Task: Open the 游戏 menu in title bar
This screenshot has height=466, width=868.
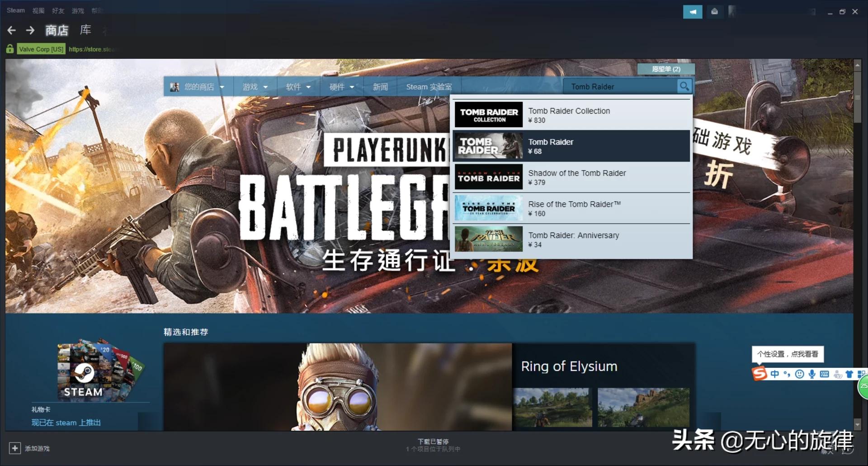Action: (x=78, y=10)
